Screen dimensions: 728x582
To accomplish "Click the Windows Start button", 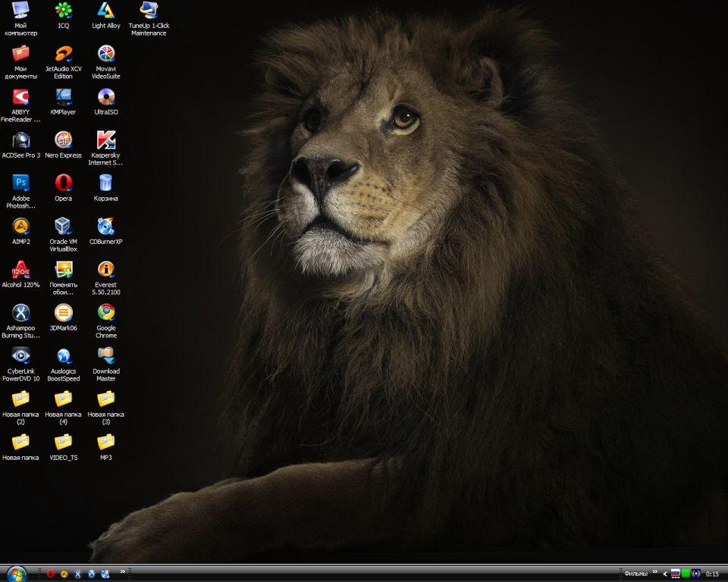I will coord(16,574).
